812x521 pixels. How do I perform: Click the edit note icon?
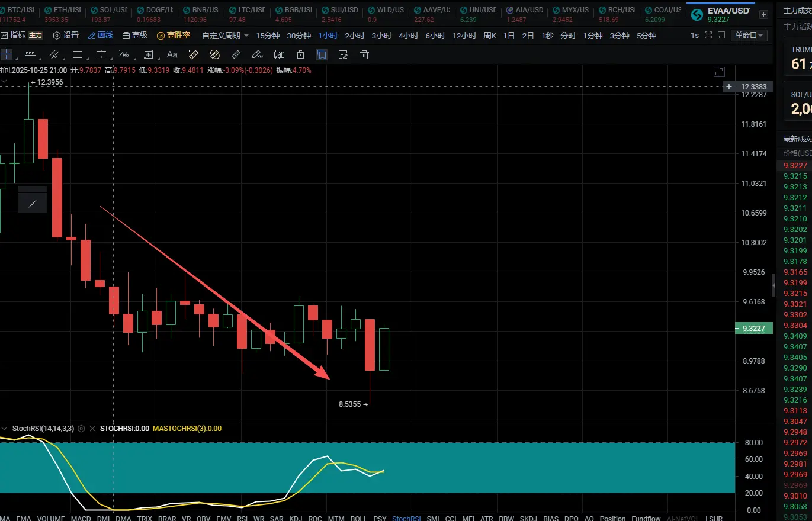343,54
